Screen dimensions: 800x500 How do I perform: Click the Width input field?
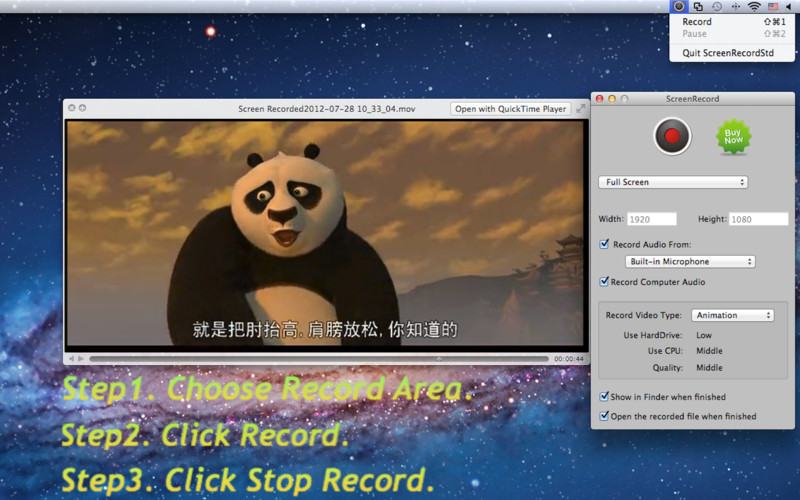point(652,219)
